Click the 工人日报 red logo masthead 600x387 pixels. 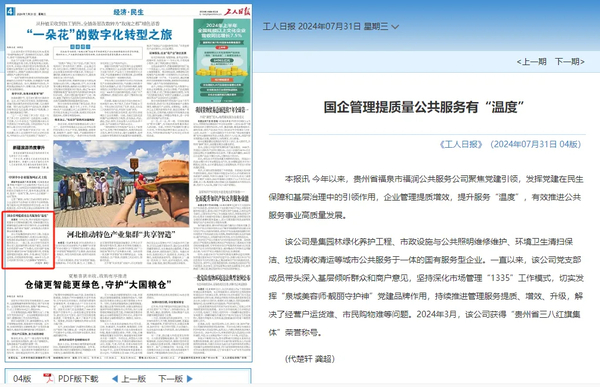[237, 11]
